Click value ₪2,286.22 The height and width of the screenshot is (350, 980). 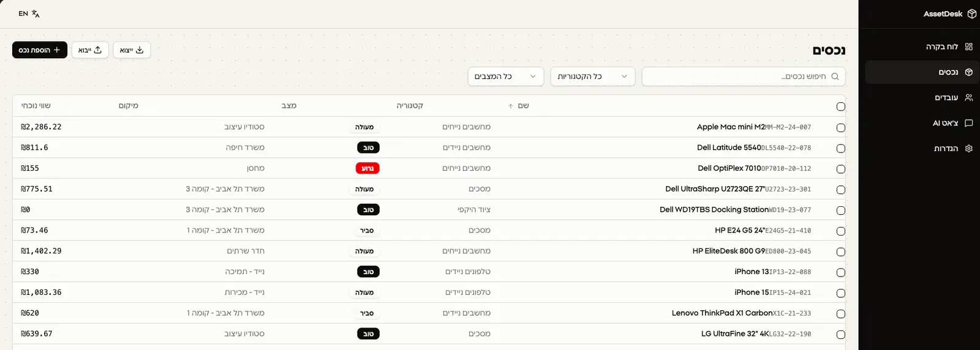41,127
